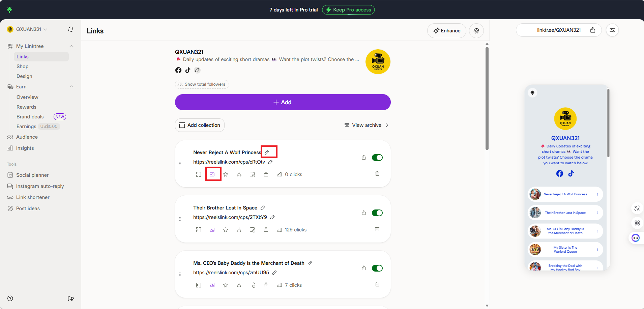Click Keep Pro access button
Screen dimensions: 644x309
348,10
